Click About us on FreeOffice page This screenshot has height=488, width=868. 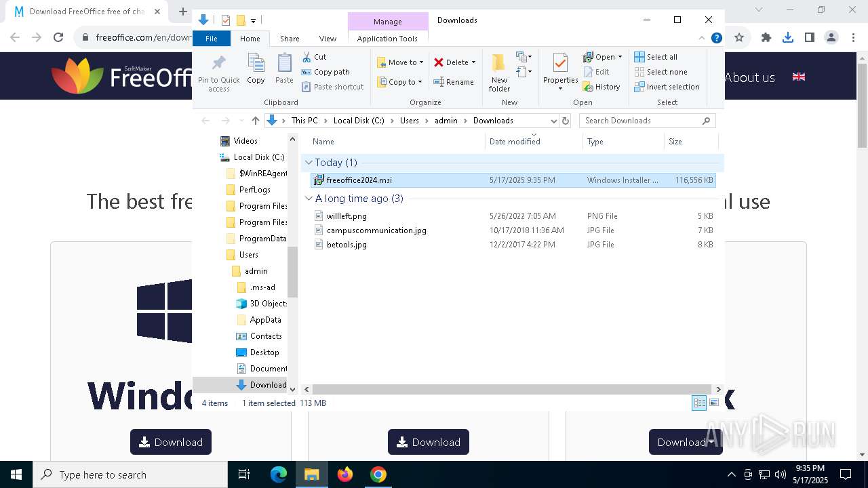(749, 77)
